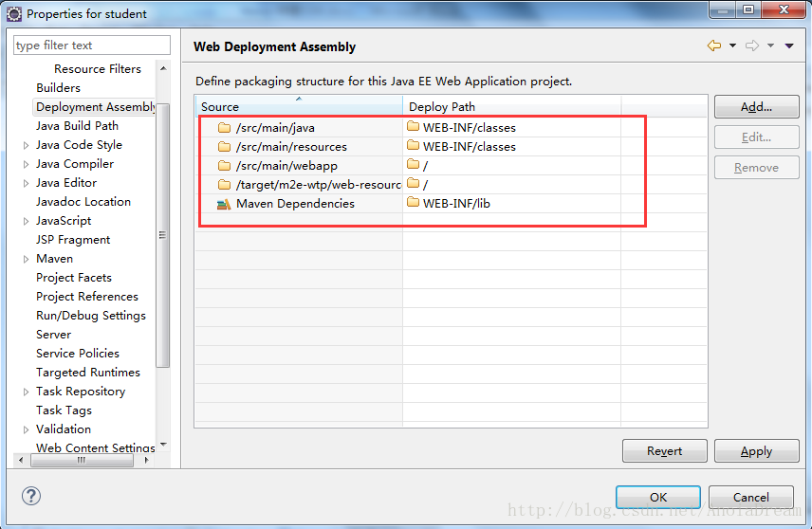Expand the Validation node
This screenshot has height=529, width=812.
[x=26, y=429]
